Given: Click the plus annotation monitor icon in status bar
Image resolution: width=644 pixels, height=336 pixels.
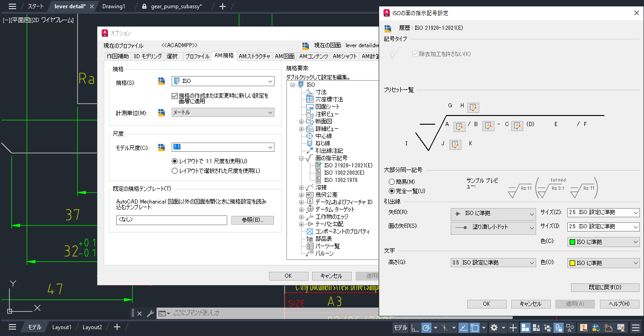Looking at the screenshot, I should tap(513, 328).
